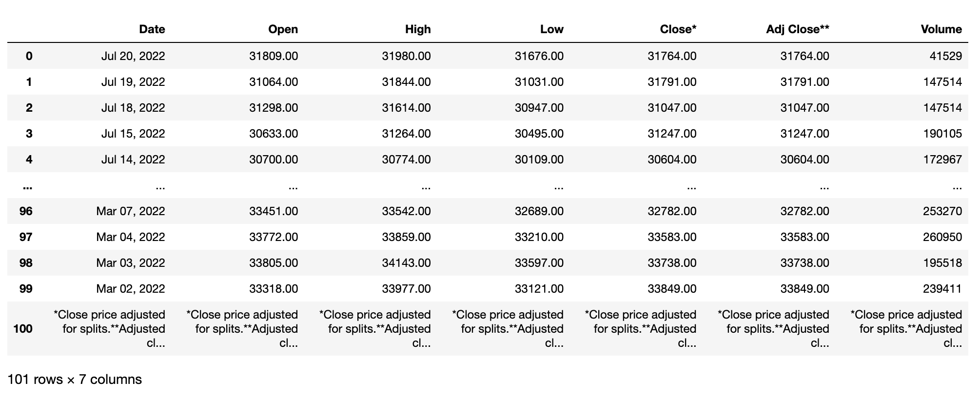
Task: Click the Low column header
Action: click(551, 29)
